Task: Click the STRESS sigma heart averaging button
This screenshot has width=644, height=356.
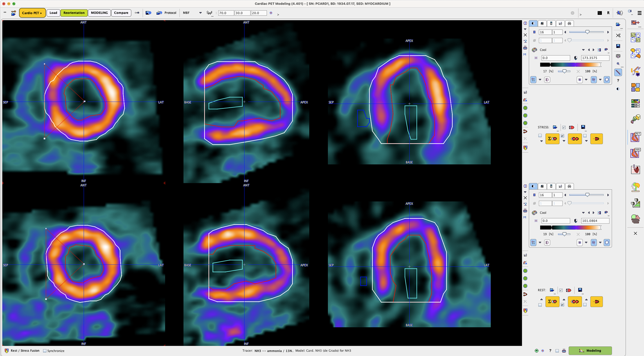Action: [x=552, y=139]
